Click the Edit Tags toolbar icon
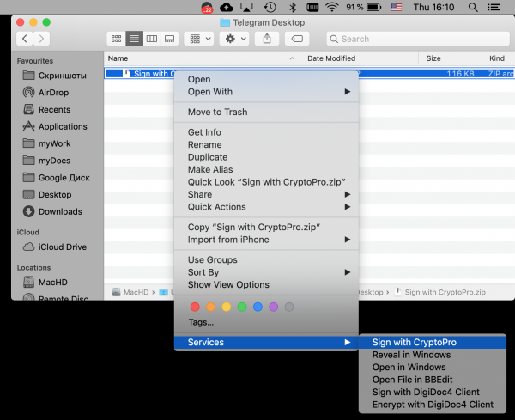The width and height of the screenshot is (515, 420). (x=297, y=39)
